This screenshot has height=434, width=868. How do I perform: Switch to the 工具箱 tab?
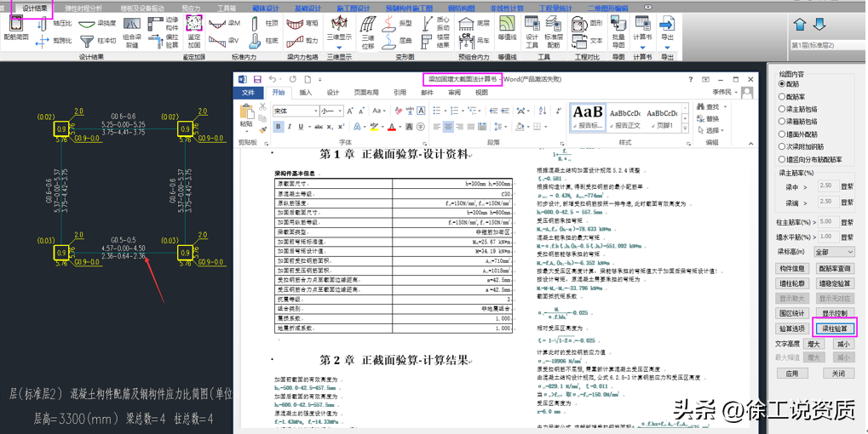pyautogui.click(x=227, y=9)
